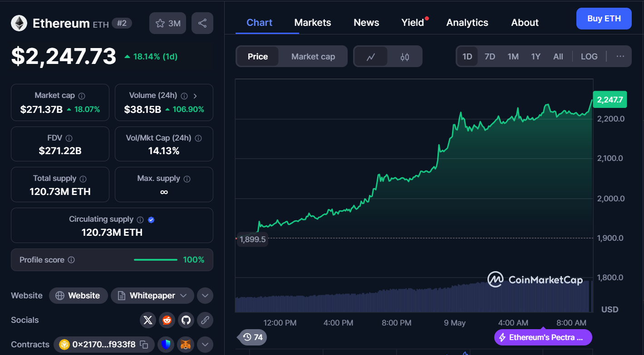Switch to the Markets tab
The width and height of the screenshot is (644, 355).
[x=313, y=23]
